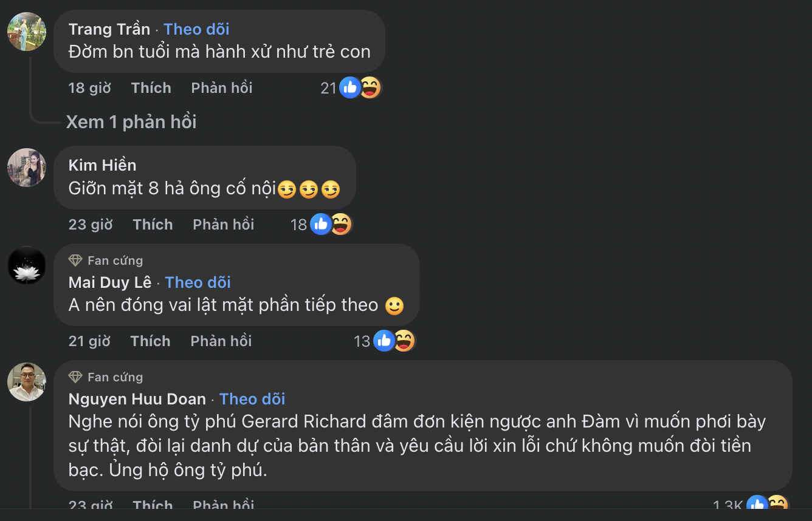Viewport: 812px width, 521px height.
Task: Click the like thumbs-up reaction icon on Trang Trần's comment
Action: pos(349,87)
